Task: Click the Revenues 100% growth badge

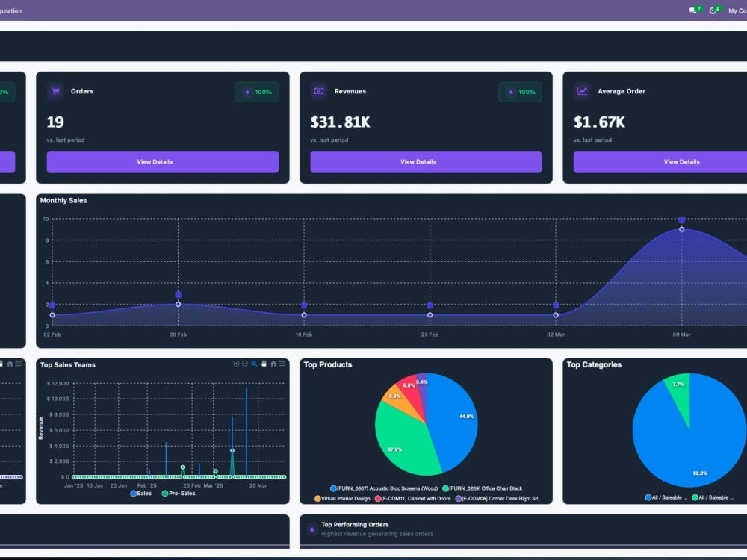Action: (x=520, y=92)
